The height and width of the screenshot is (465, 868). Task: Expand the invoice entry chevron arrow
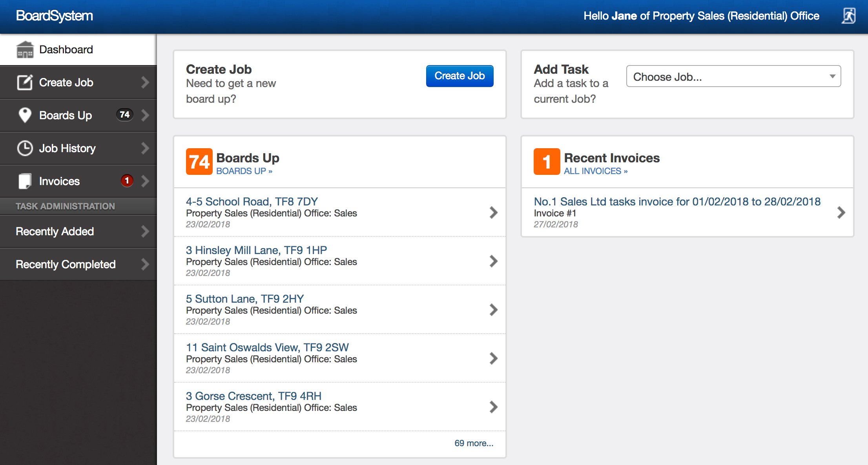tap(841, 213)
